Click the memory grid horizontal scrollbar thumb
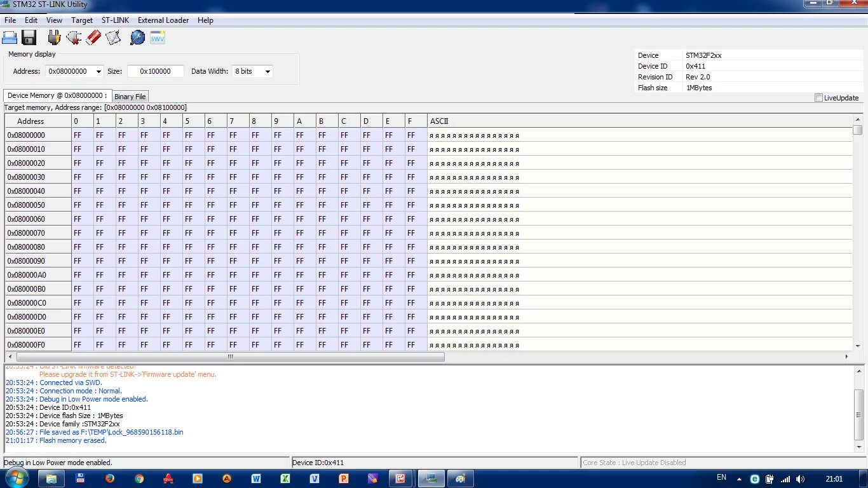 pyautogui.click(x=231, y=356)
